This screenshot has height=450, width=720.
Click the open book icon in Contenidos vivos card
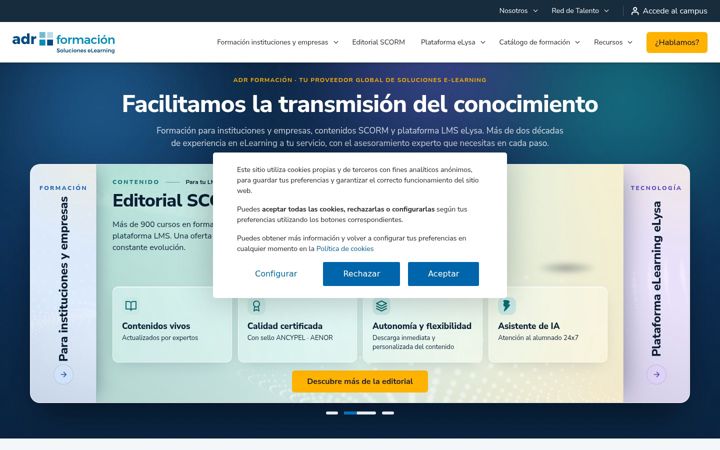point(131,306)
